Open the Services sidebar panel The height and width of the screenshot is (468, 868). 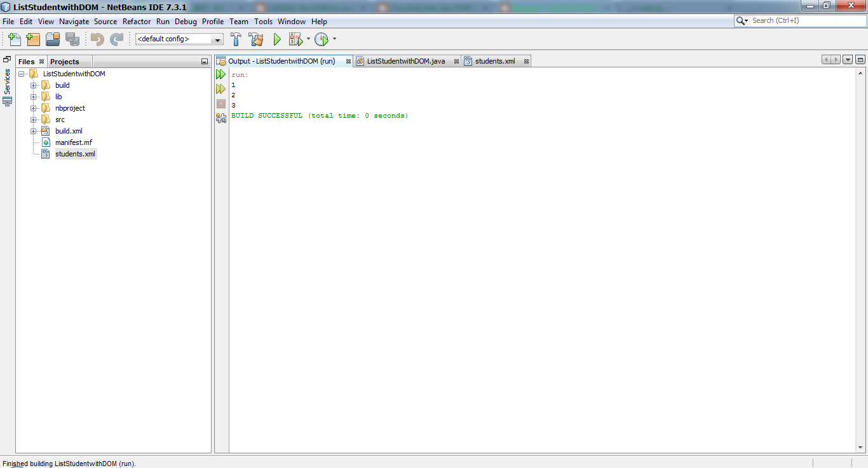[x=8, y=87]
